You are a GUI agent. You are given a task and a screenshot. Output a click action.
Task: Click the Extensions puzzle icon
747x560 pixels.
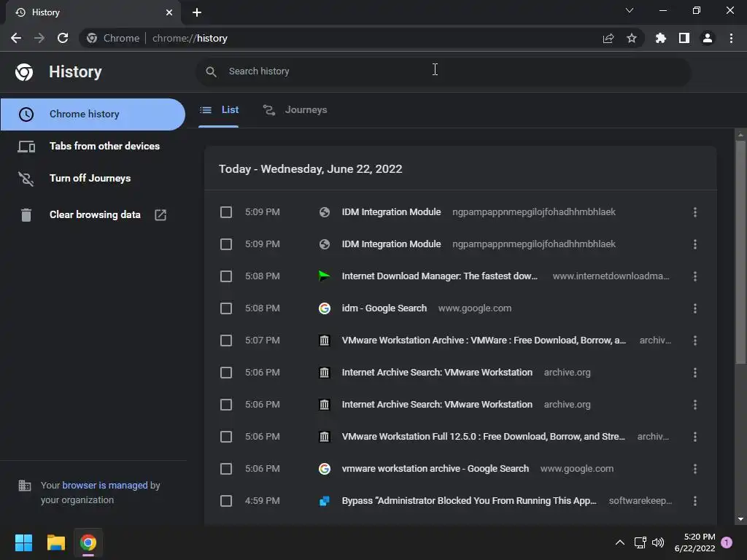tap(661, 38)
